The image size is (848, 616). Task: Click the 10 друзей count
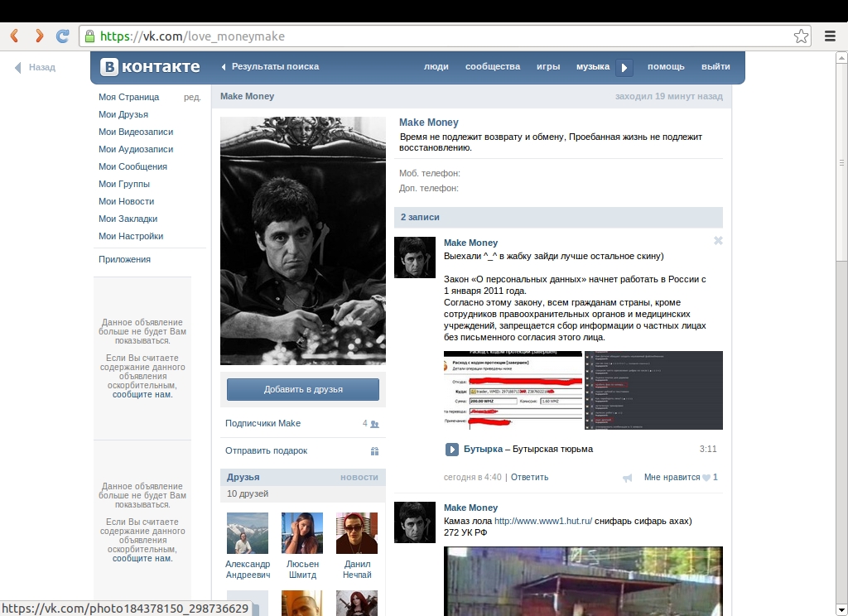pyautogui.click(x=247, y=493)
